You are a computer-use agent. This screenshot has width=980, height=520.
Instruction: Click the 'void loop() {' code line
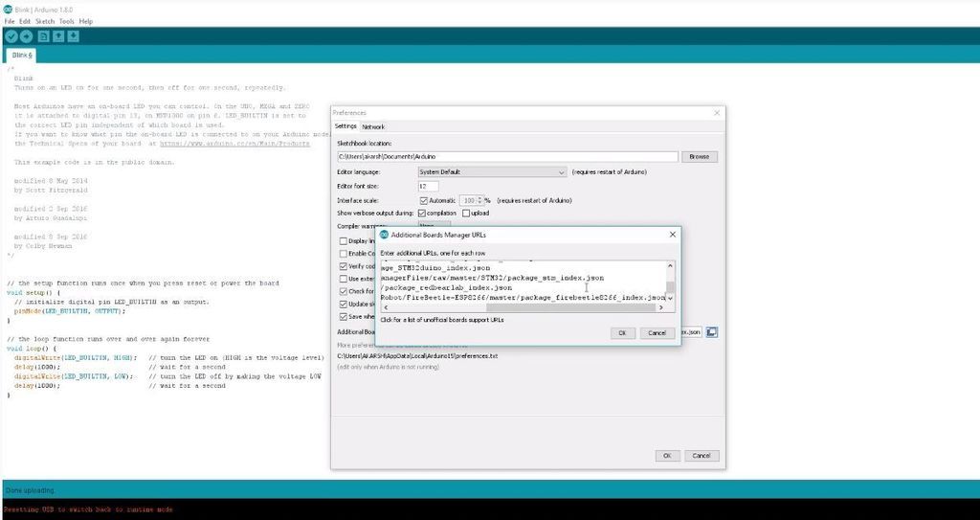tap(32, 348)
